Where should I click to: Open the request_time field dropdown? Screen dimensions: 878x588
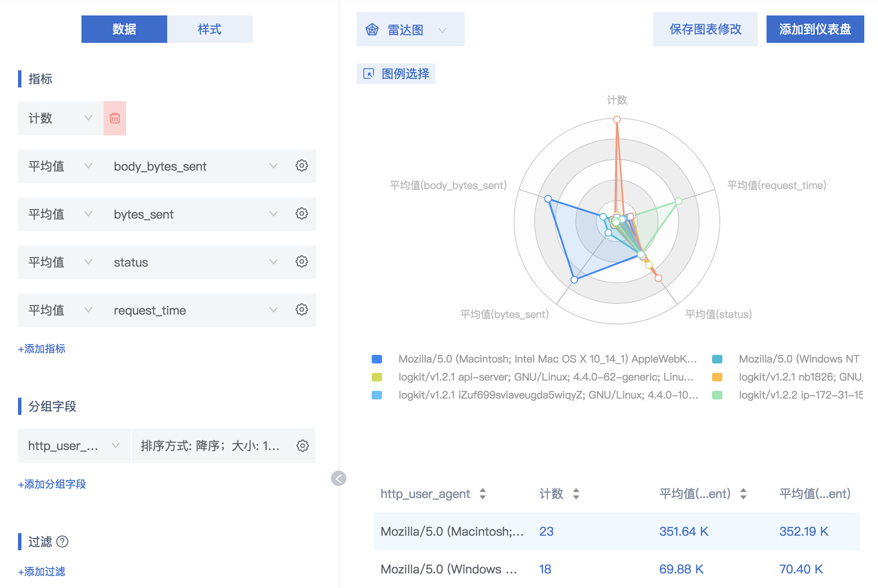(195, 310)
